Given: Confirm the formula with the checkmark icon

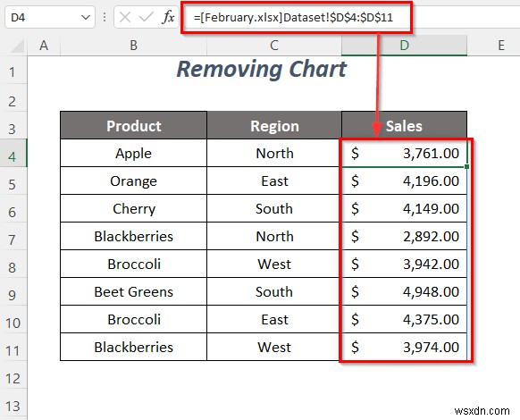Looking at the screenshot, I should pyautogui.click(x=147, y=17).
